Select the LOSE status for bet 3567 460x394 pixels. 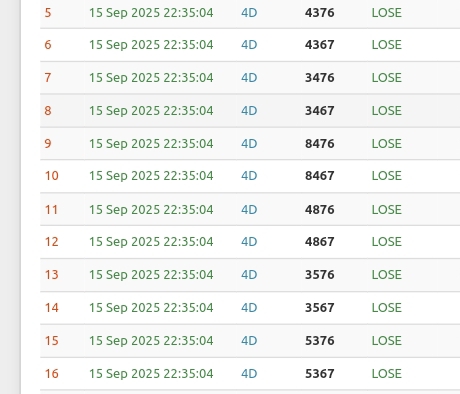point(387,308)
